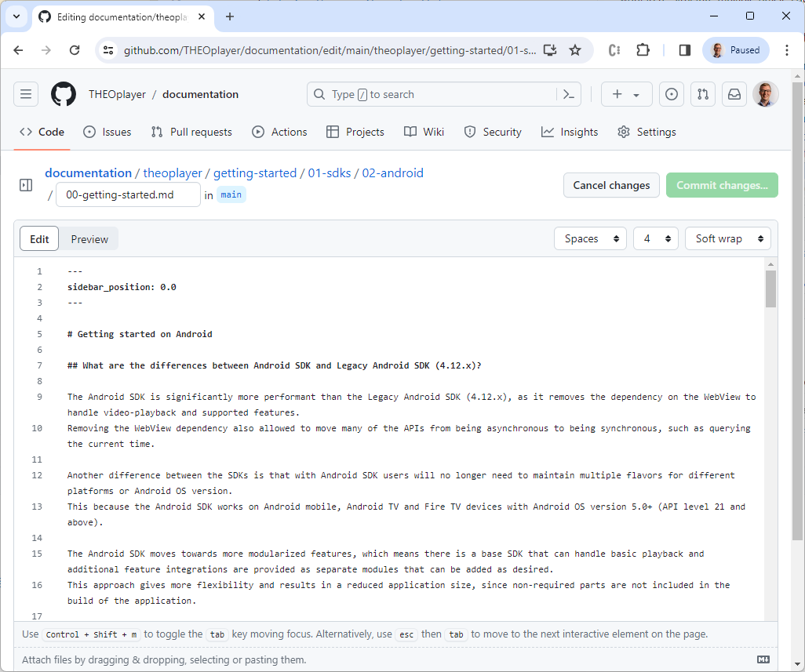Open a new browser tab
Image resolution: width=805 pixels, height=672 pixels.
(x=230, y=17)
